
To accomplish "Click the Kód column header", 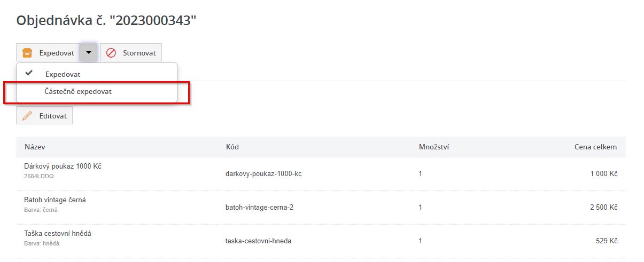I will tap(232, 147).
